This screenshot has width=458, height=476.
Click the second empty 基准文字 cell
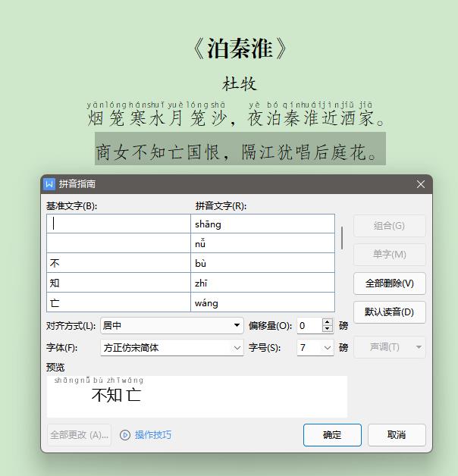point(118,243)
